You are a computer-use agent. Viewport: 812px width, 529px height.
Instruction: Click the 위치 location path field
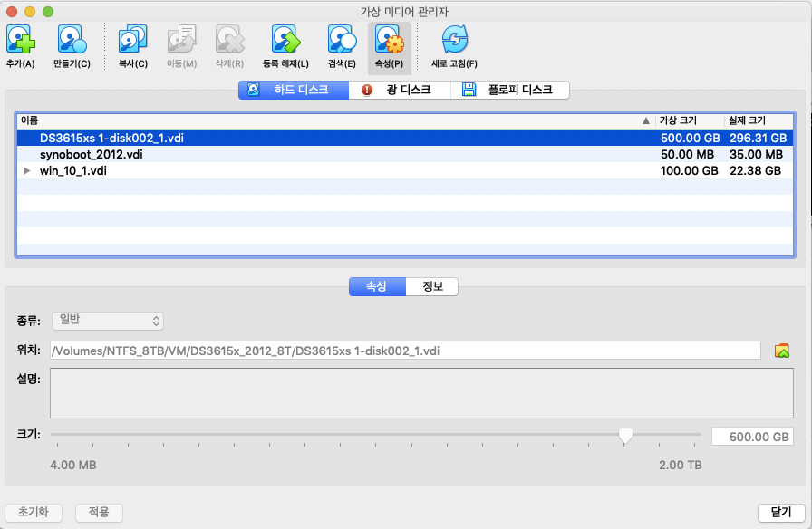pos(405,351)
